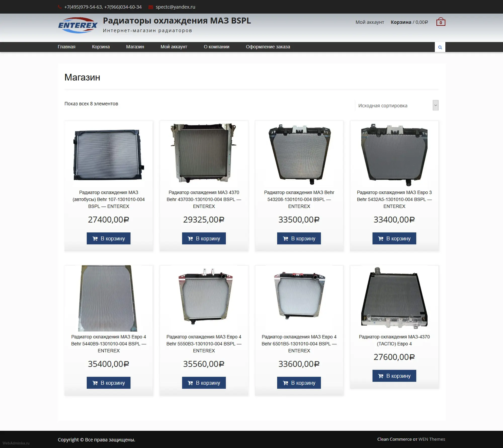
Task: Click the red phone icon in top bar
Action: coord(60,7)
